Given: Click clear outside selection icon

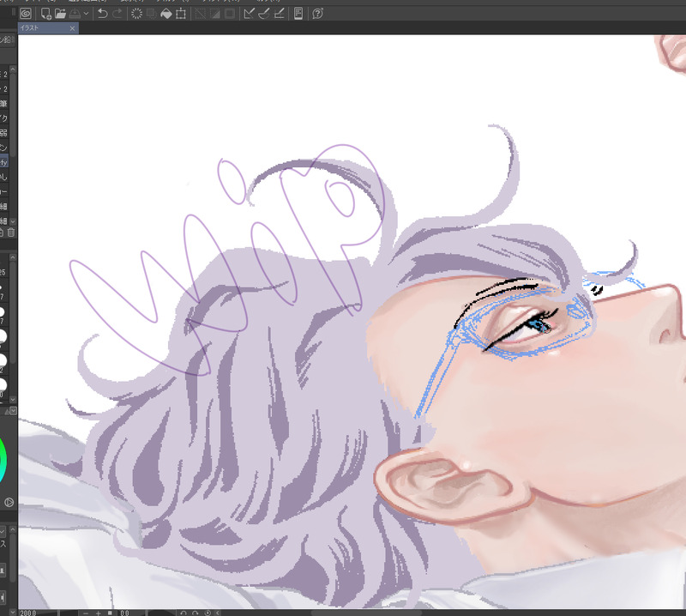Looking at the screenshot, I should 152,14.
